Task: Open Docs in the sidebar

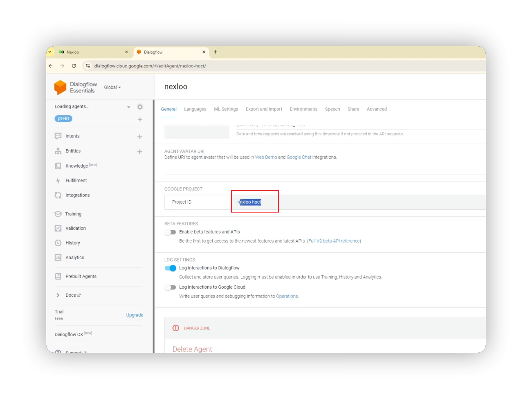Action: 71,295
